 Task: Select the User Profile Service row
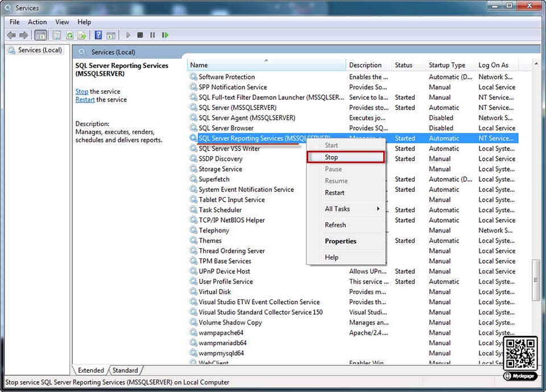pyautogui.click(x=353, y=281)
